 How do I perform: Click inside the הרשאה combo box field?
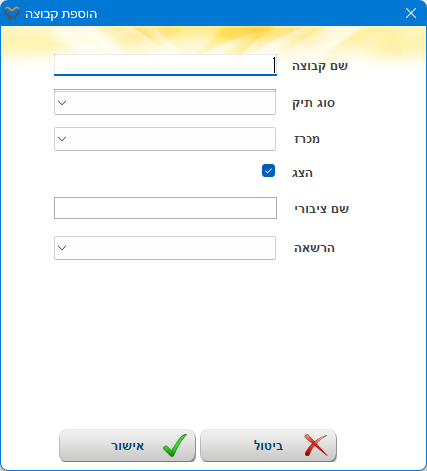point(165,248)
